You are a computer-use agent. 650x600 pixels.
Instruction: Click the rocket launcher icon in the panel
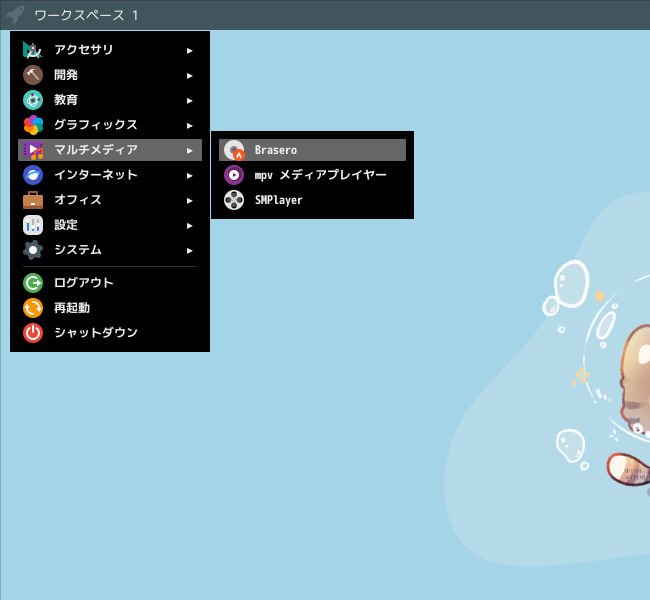pyautogui.click(x=16, y=15)
